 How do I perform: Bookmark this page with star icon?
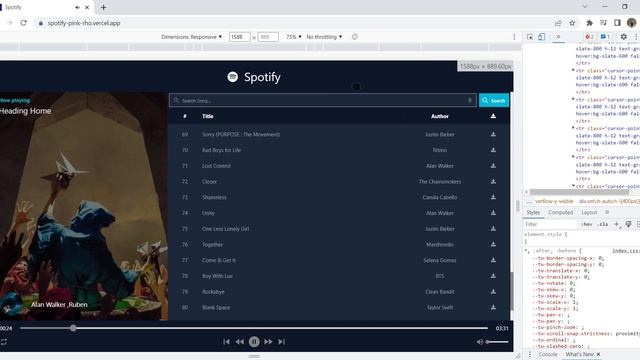(x=572, y=23)
